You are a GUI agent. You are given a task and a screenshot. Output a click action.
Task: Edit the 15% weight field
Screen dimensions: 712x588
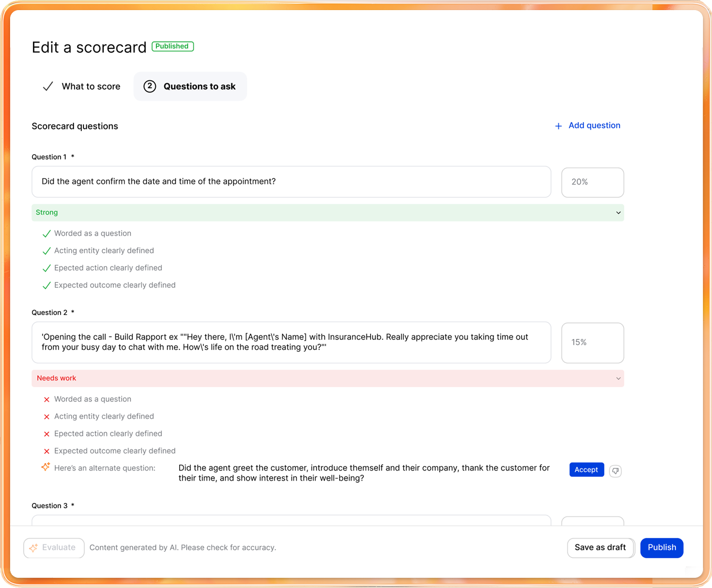tap(592, 342)
